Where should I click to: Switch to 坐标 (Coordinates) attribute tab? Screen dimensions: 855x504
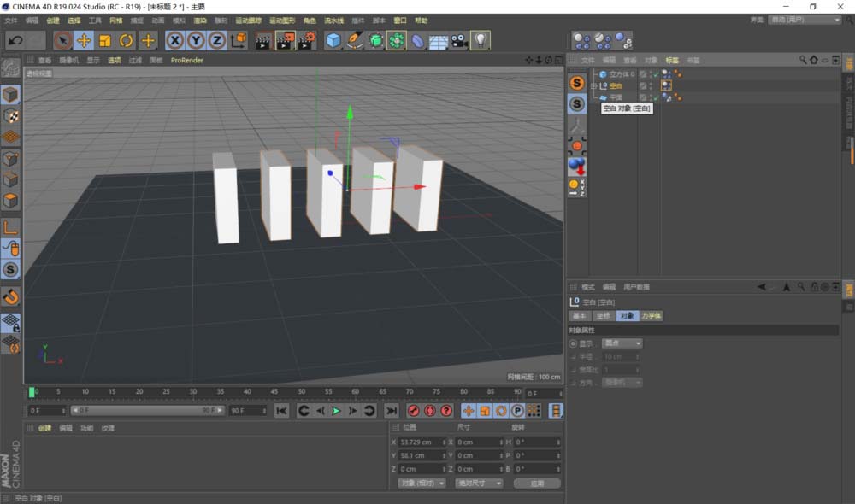(603, 316)
